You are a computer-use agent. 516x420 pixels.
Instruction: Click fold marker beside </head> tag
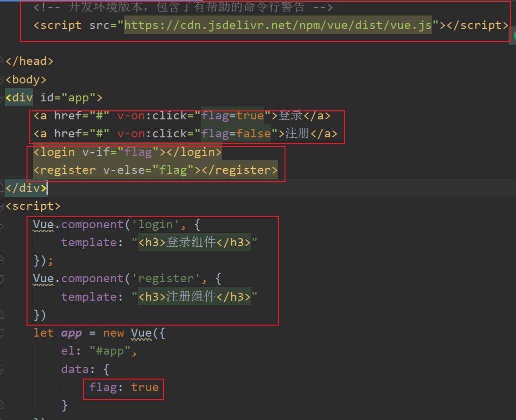2,61
